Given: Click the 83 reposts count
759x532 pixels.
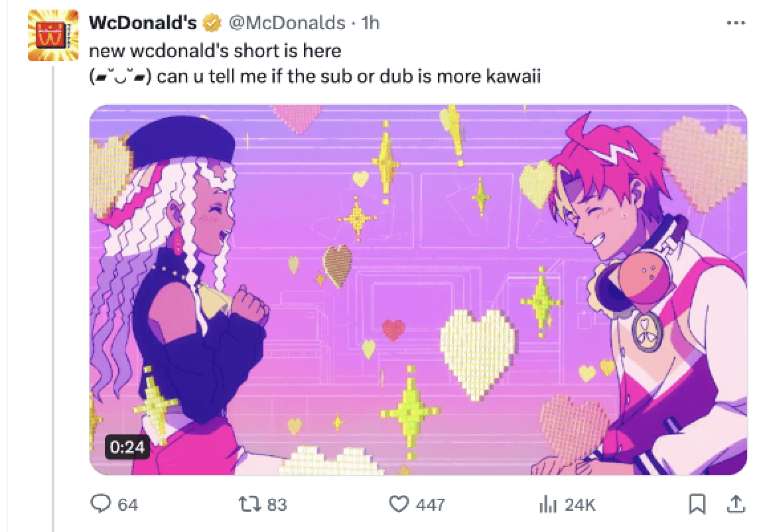Looking at the screenshot, I should pyautogui.click(x=277, y=505).
